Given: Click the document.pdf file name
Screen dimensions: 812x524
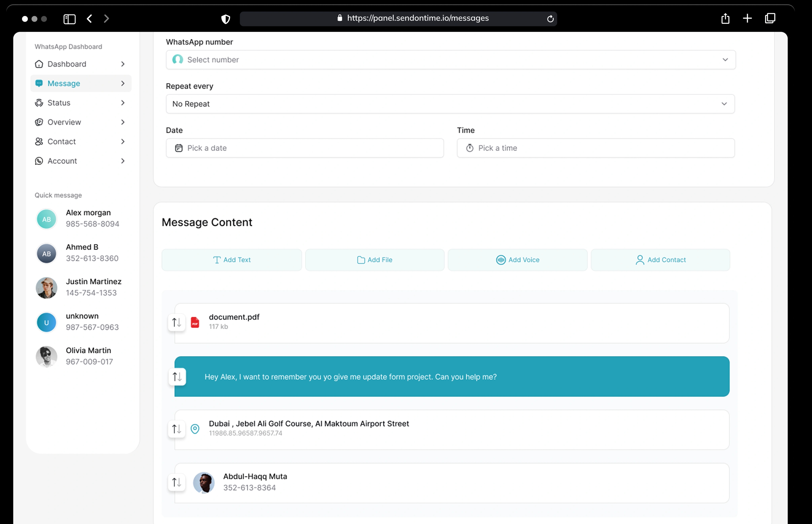Looking at the screenshot, I should coord(234,317).
